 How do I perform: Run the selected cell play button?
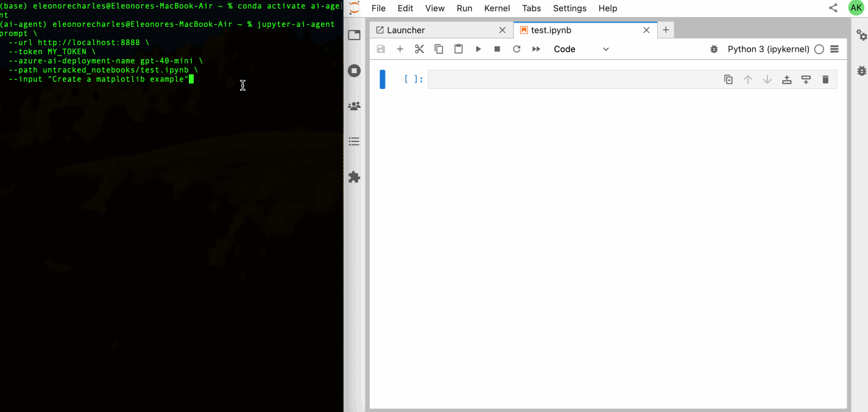(478, 49)
